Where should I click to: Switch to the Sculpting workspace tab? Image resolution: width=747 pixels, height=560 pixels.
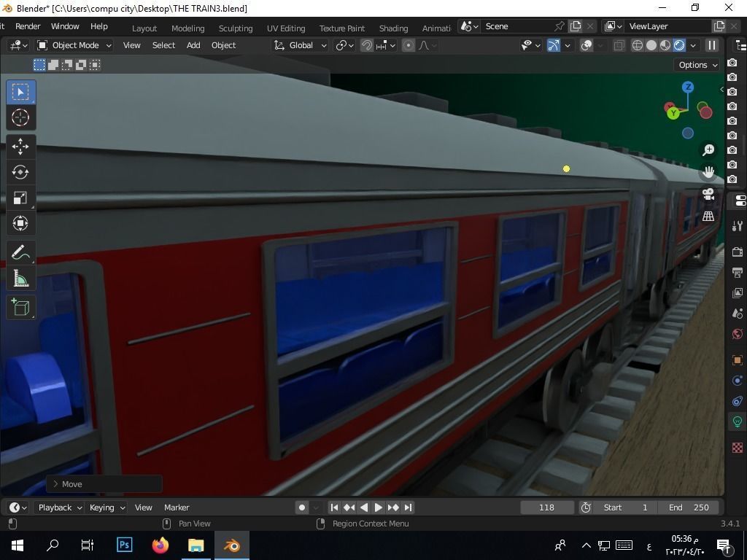coord(236,28)
